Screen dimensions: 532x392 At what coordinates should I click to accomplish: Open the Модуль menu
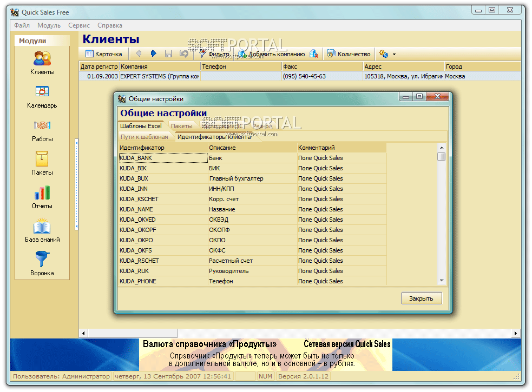[x=49, y=25]
